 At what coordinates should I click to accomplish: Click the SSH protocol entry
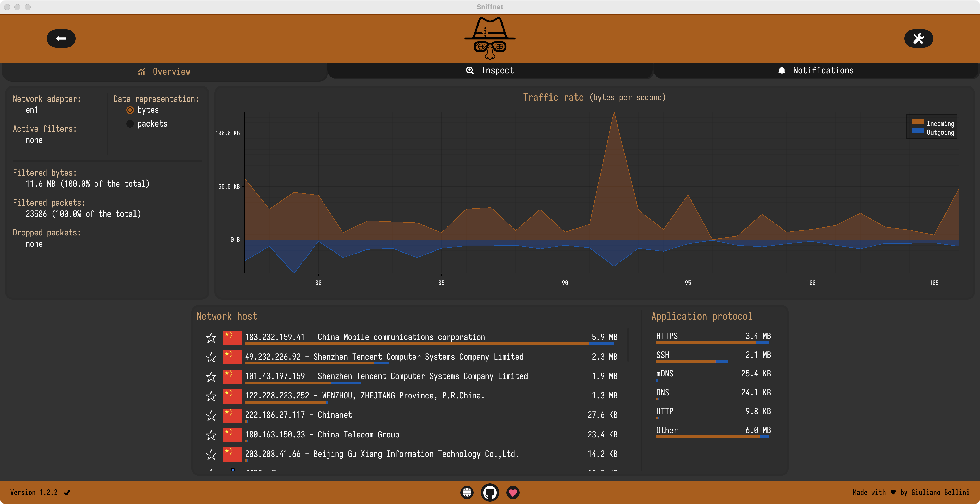coord(713,356)
